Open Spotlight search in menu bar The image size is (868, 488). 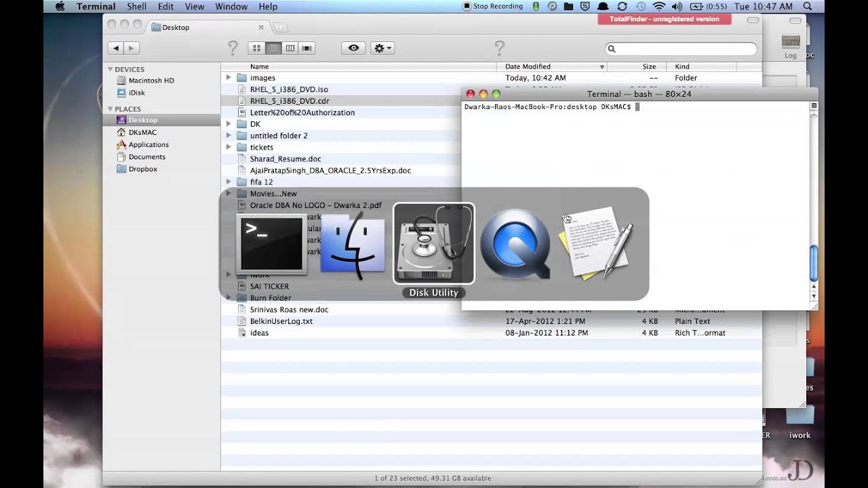click(x=807, y=6)
